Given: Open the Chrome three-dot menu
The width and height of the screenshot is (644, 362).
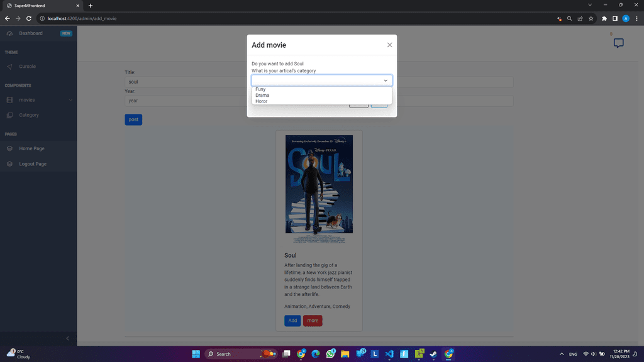Looking at the screenshot, I should (636, 18).
